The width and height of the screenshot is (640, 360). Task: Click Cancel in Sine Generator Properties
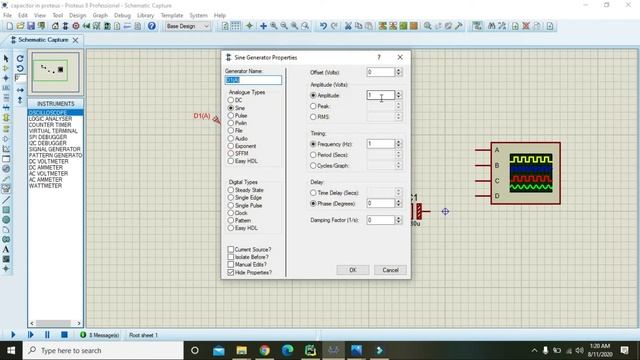[390, 270]
